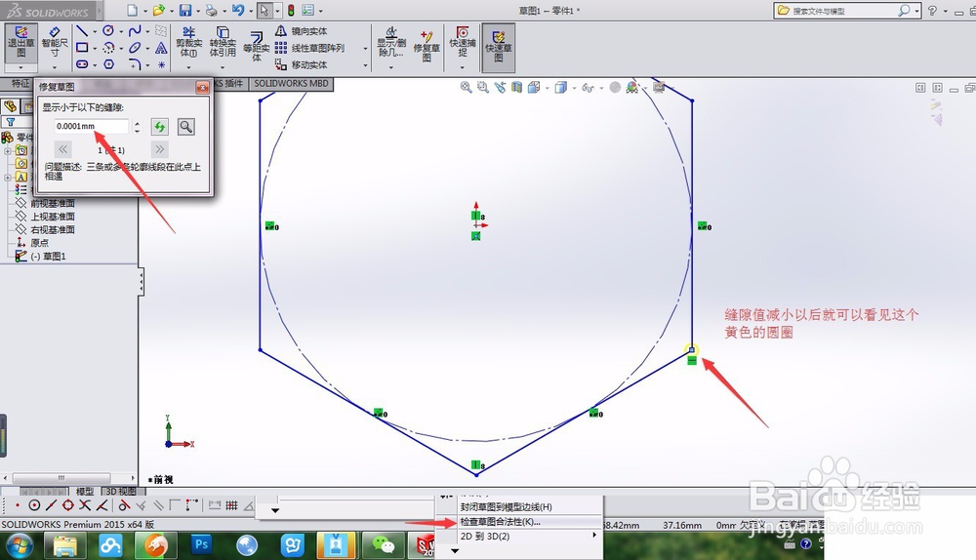Click the gap value field showing 0.0001mm
The height and width of the screenshot is (560, 976).
pyautogui.click(x=91, y=126)
